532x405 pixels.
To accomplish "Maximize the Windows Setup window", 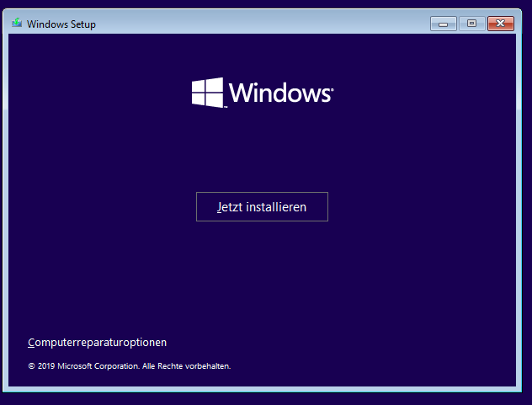I will [x=471, y=24].
